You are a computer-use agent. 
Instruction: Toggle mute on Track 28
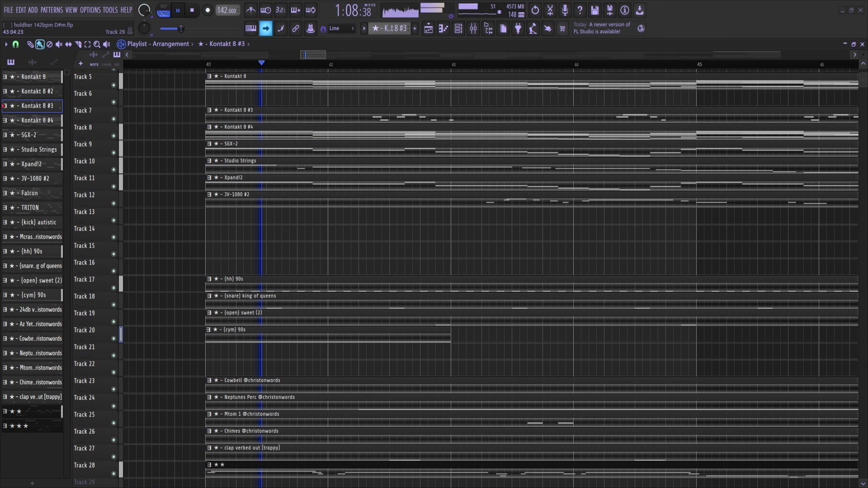(113, 474)
